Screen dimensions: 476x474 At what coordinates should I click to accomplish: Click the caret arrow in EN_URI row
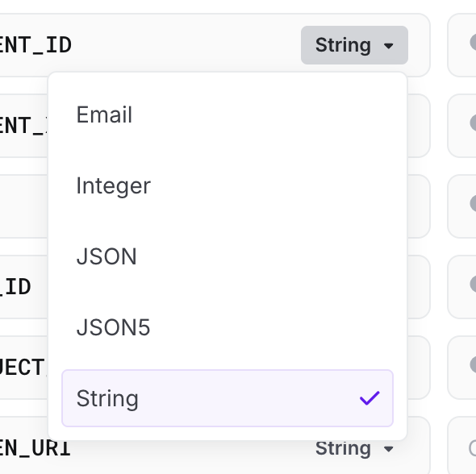click(389, 449)
